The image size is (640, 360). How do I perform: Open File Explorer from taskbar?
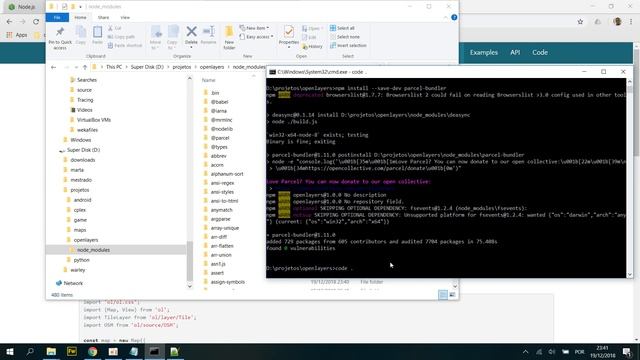click(51, 351)
